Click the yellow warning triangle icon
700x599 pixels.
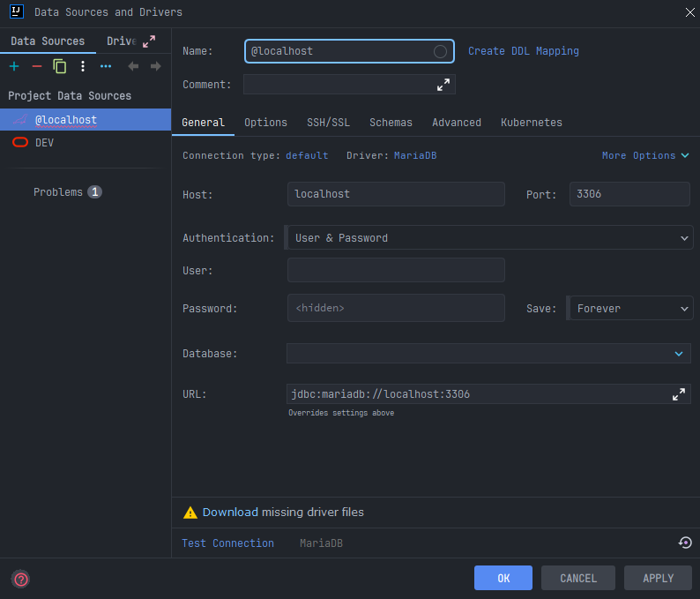point(190,513)
